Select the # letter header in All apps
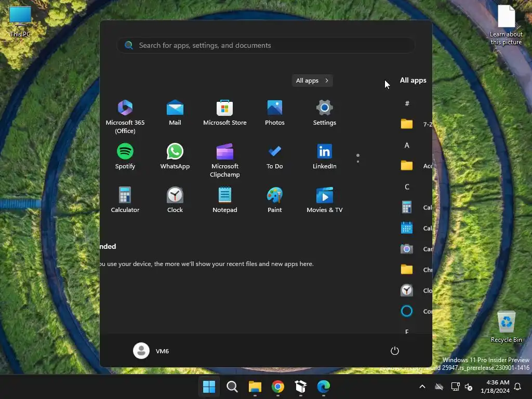 tap(407, 103)
